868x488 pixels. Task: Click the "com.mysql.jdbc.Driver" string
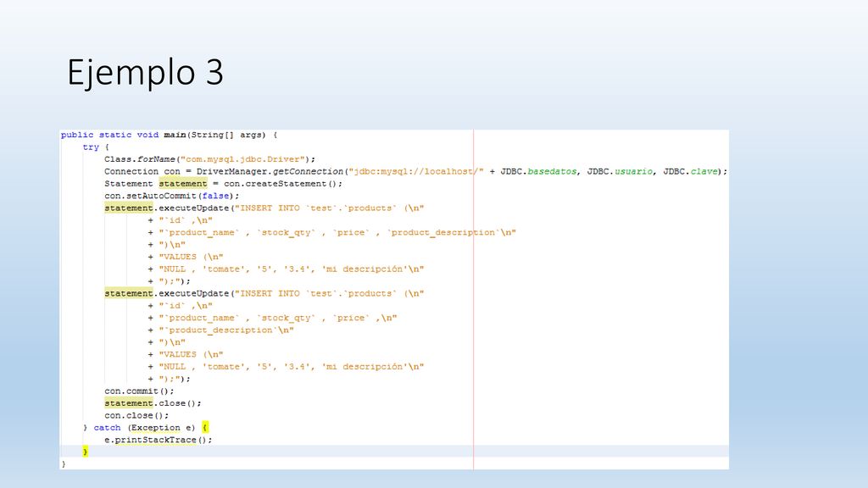coord(243,159)
